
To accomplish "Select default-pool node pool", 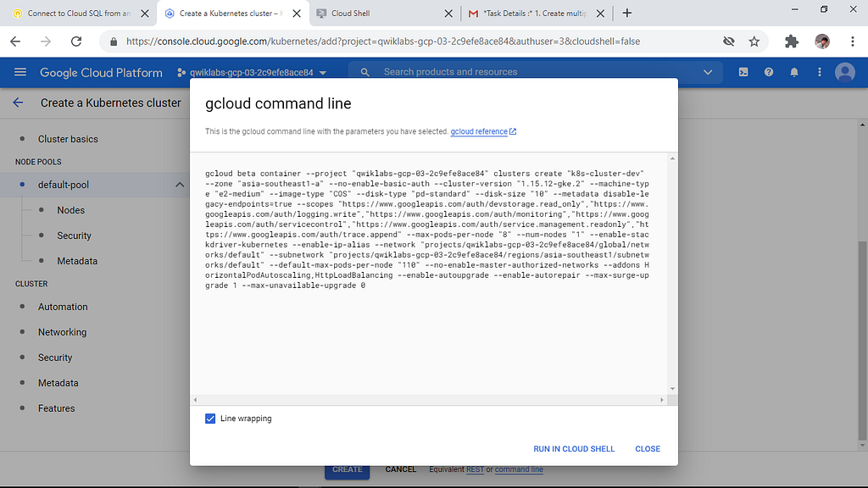I will (x=63, y=185).
